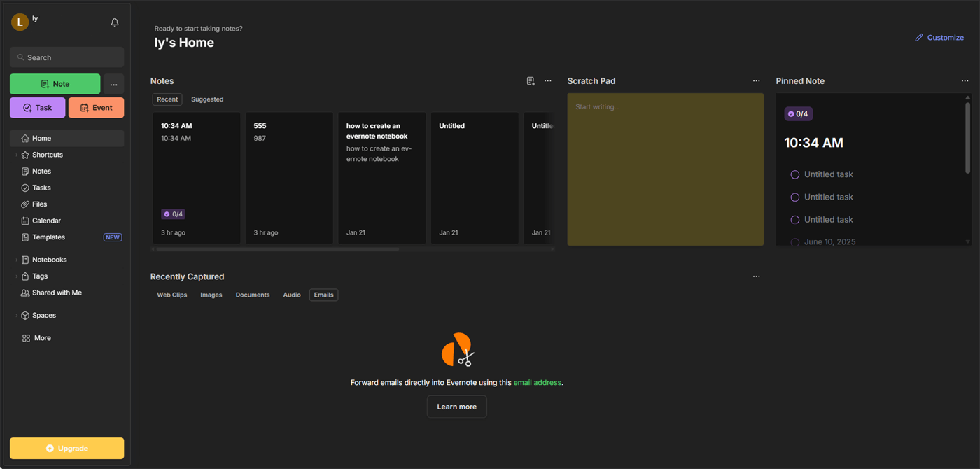
Task: Click the Files paperclip icon
Action: tap(25, 204)
